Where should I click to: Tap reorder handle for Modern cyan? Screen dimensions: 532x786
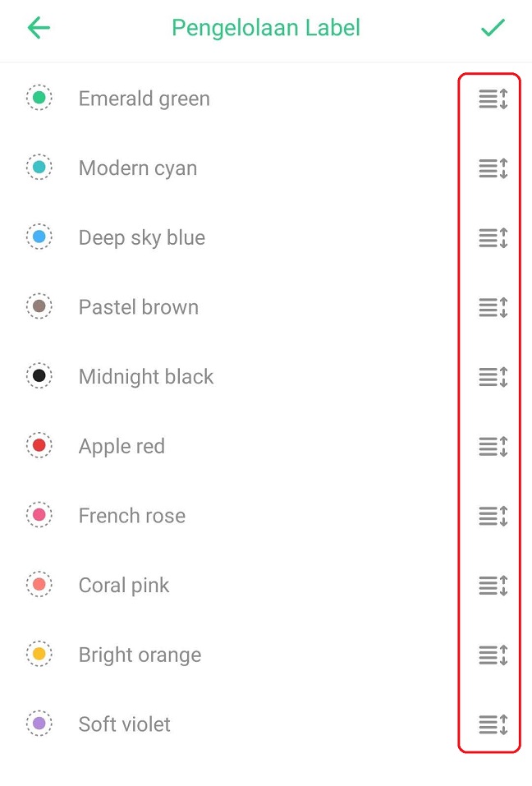[493, 168]
